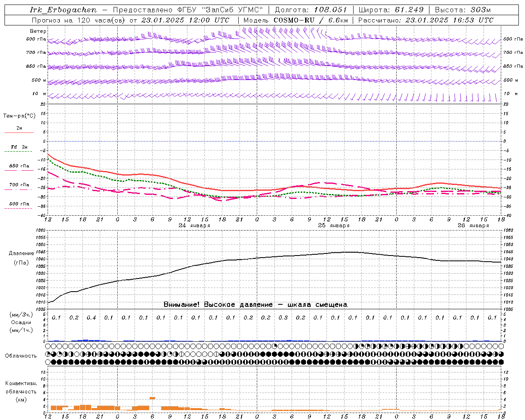Click the '(мм/3ч.)' precipitation unit label

21,315
